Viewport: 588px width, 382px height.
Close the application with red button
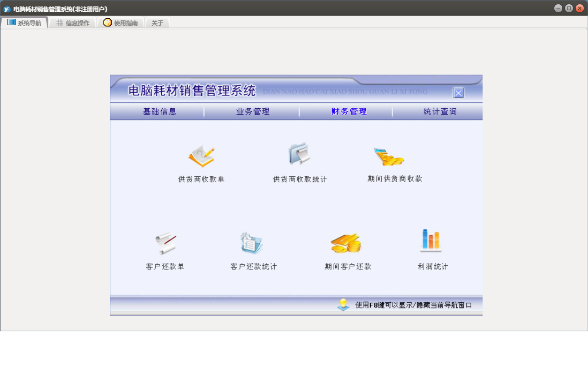point(580,8)
